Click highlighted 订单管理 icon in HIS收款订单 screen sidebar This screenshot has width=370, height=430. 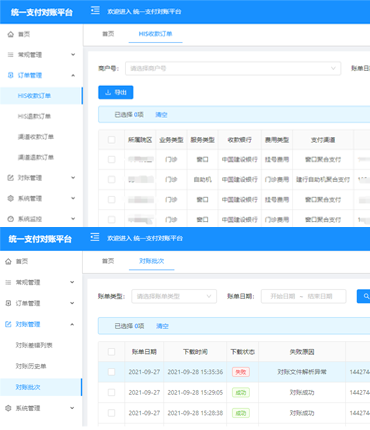pyautogui.click(x=11, y=75)
